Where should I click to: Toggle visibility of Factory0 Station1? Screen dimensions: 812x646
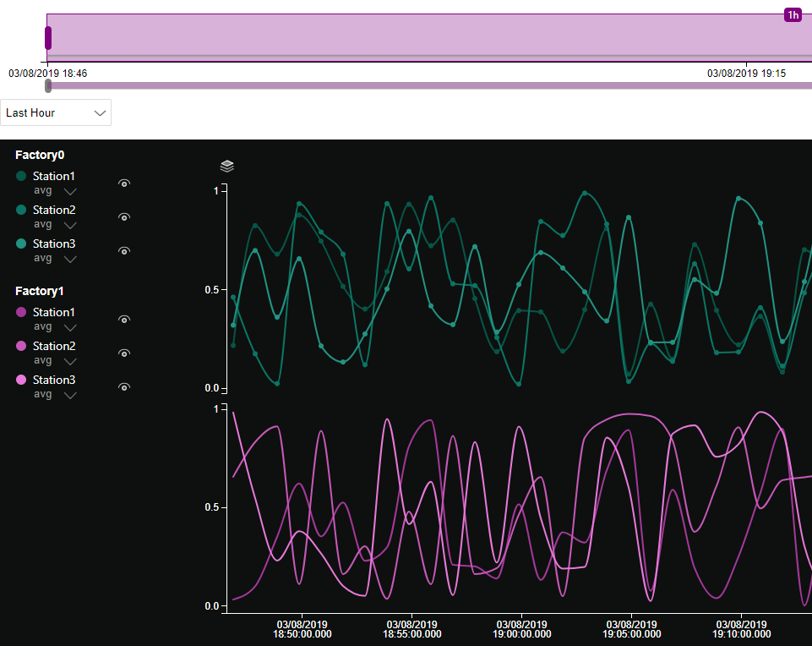pos(124,183)
